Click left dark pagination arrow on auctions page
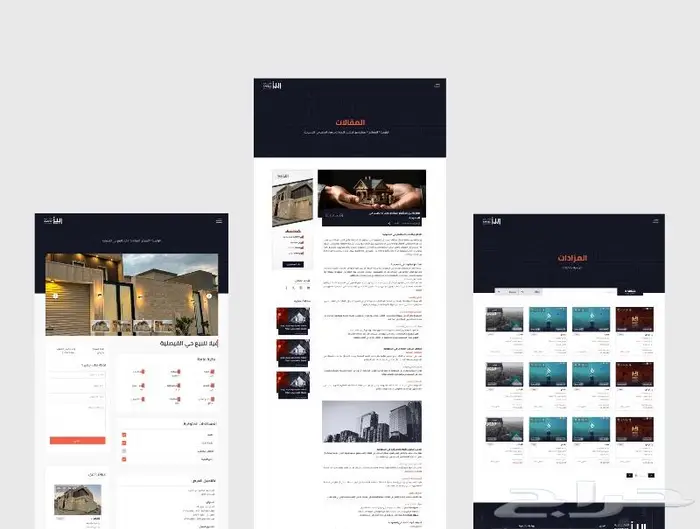Viewport: 700px width, 529px height. 629,475
